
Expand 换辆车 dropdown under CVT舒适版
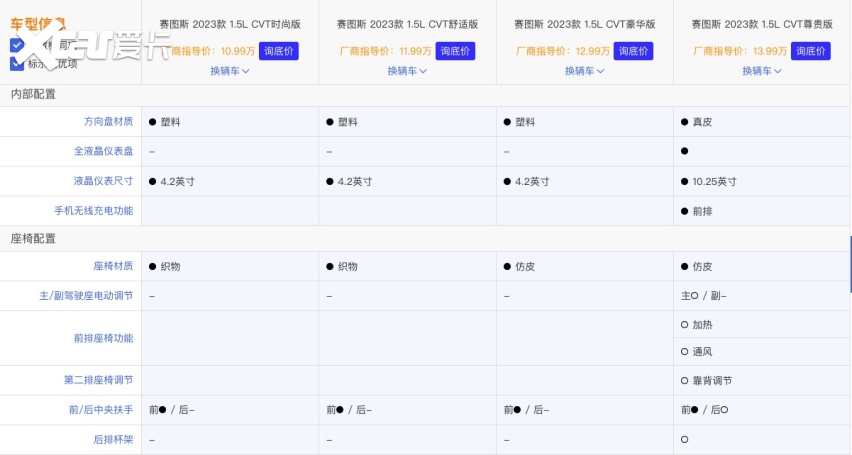pyautogui.click(x=407, y=71)
